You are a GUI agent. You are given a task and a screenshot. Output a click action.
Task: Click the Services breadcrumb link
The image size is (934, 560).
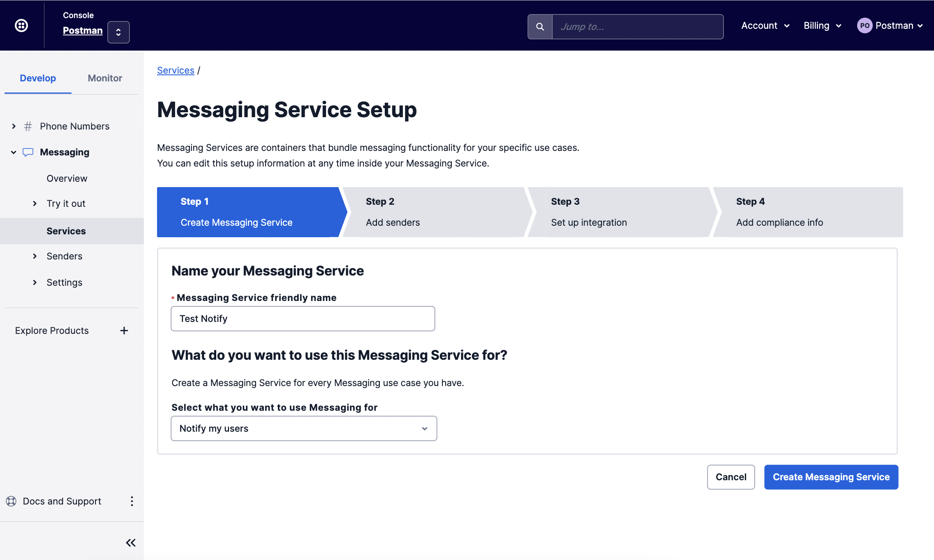[176, 70]
